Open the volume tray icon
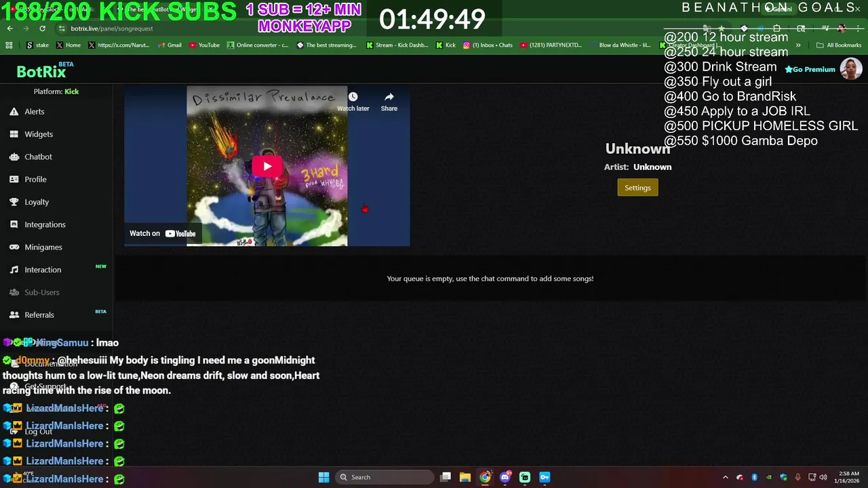 pos(823,477)
